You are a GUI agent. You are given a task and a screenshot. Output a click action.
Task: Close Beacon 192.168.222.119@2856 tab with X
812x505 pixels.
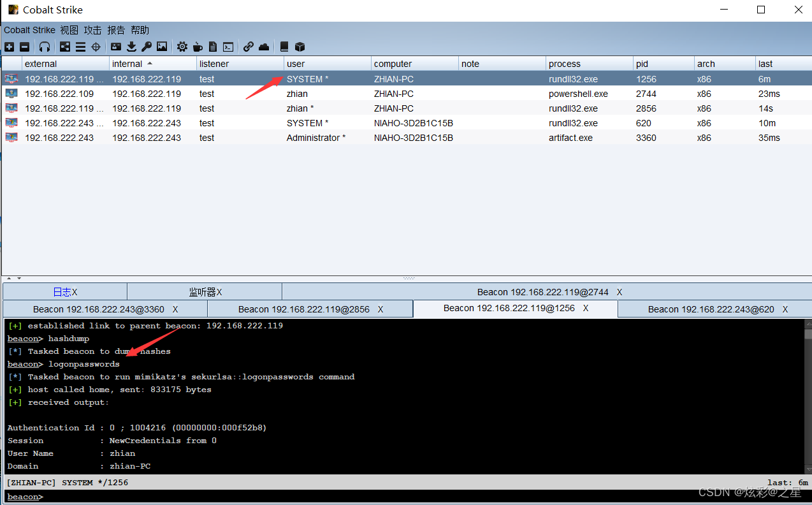381,309
